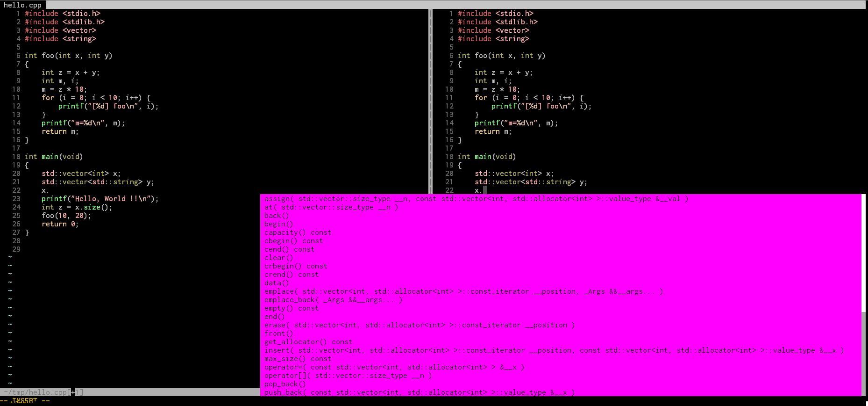Screen dimensions: 868x406
Task: Click the for loop line in left pane
Action: tap(96, 98)
